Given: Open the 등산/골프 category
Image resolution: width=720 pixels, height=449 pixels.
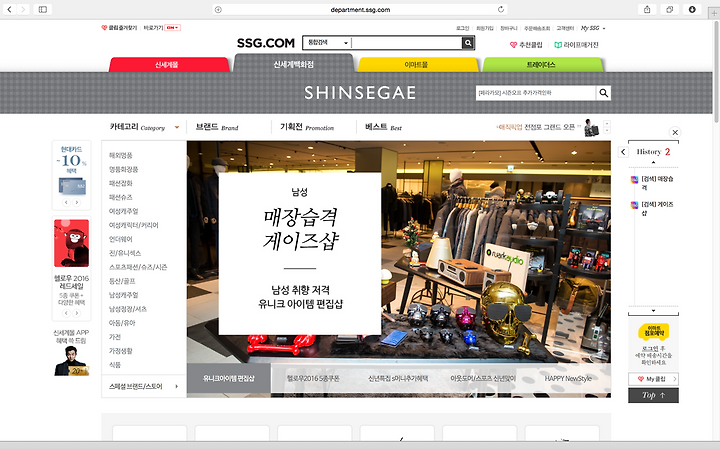Looking at the screenshot, I should [x=122, y=281].
